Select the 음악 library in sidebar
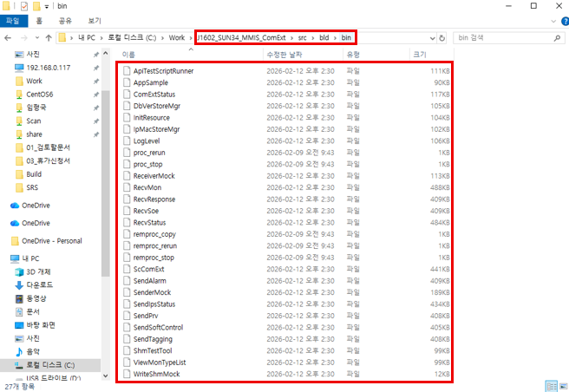The width and height of the screenshot is (569, 392). 33,351
